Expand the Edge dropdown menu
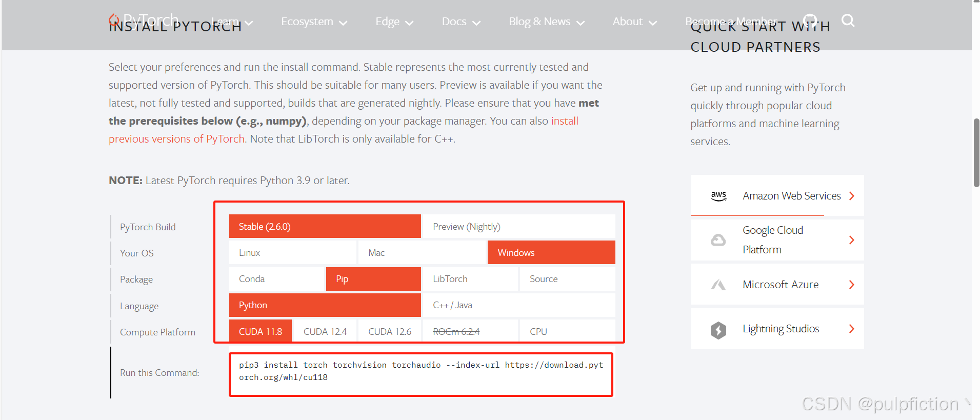 pos(394,22)
